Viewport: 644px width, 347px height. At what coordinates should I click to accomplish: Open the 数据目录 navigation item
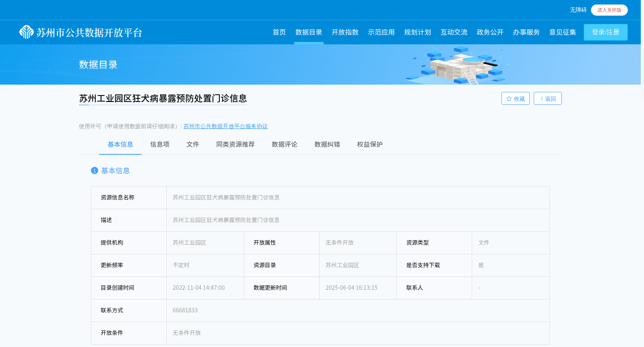pyautogui.click(x=309, y=32)
